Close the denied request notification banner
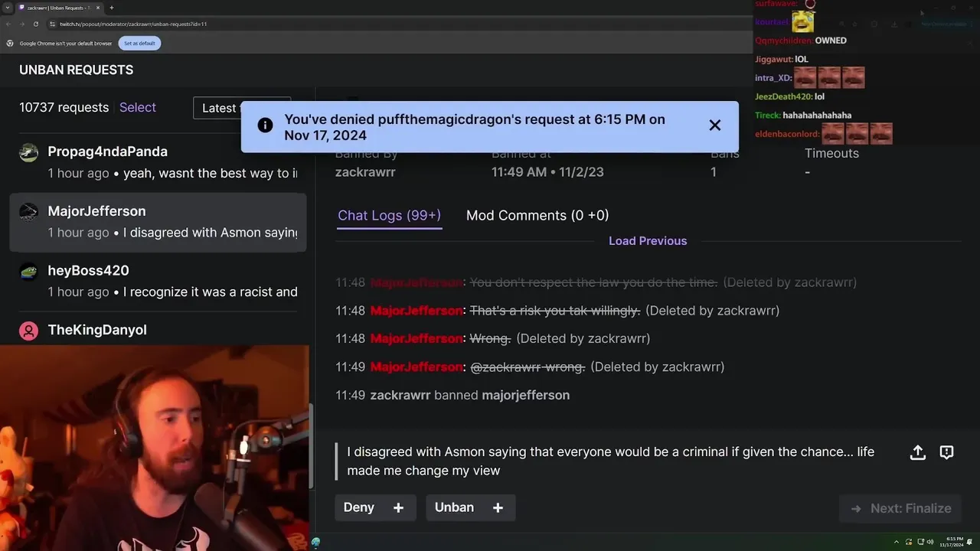This screenshot has width=980, height=551. pyautogui.click(x=714, y=126)
